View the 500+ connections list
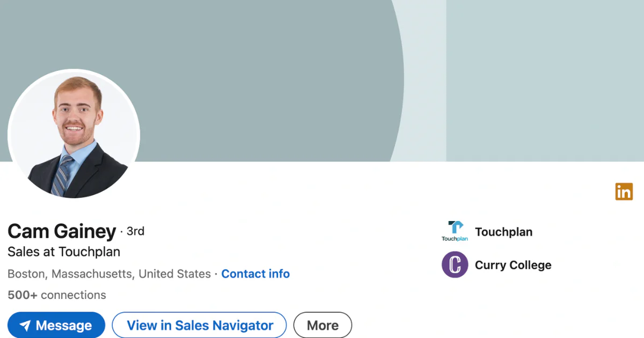 tap(57, 295)
